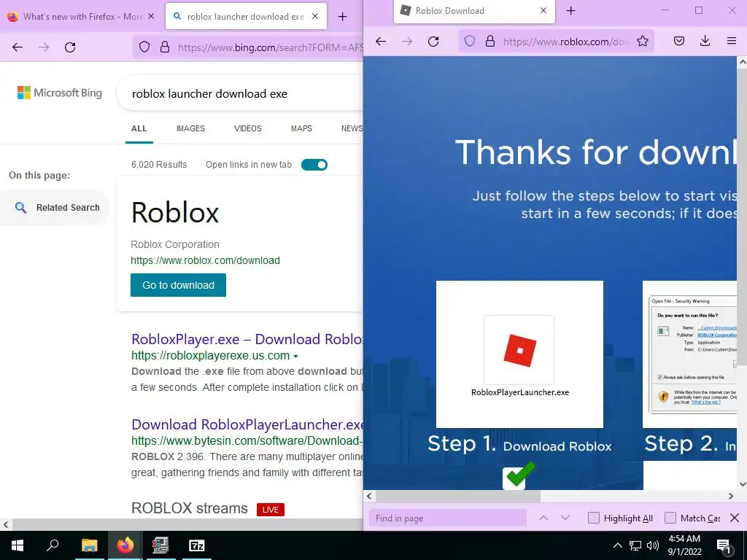Open new tab in Roblox window

(570, 10)
